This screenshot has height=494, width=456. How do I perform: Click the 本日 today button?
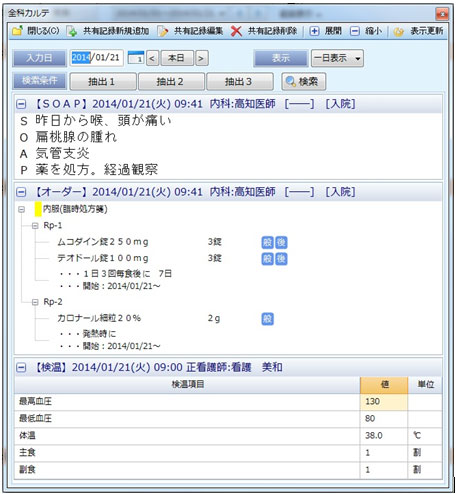pos(177,58)
